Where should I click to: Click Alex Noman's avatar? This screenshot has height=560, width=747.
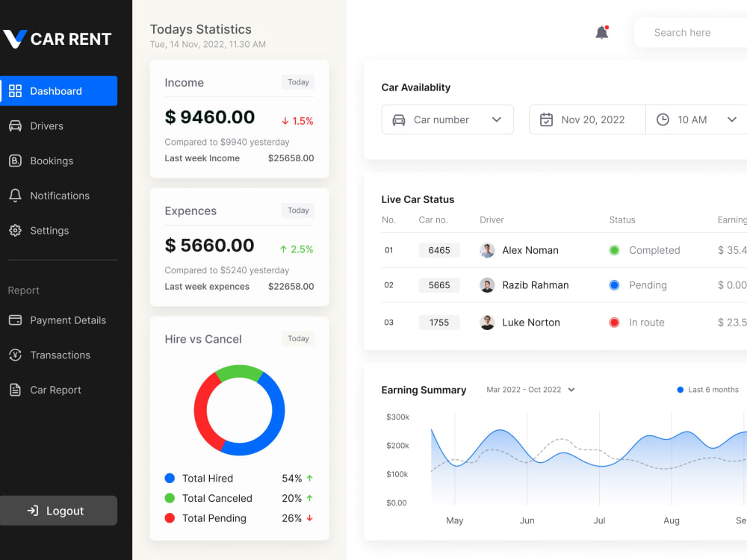[487, 250]
